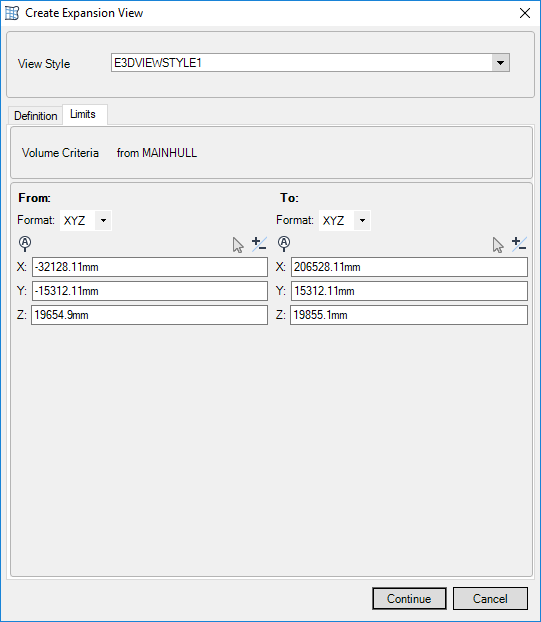Open the From Format XYZ dropdown
The width and height of the screenshot is (541, 622).
[103, 220]
